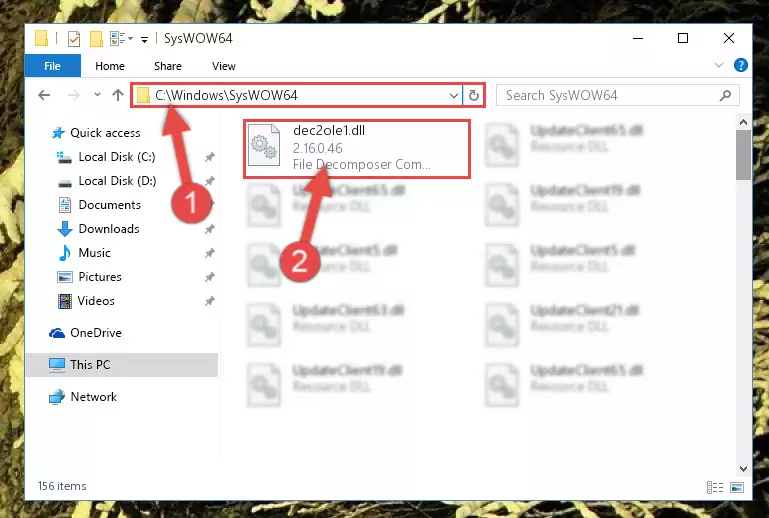The height and width of the screenshot is (518, 769).
Task: Click the address bar path C:\Windows\SysWOW64
Action: click(x=226, y=95)
